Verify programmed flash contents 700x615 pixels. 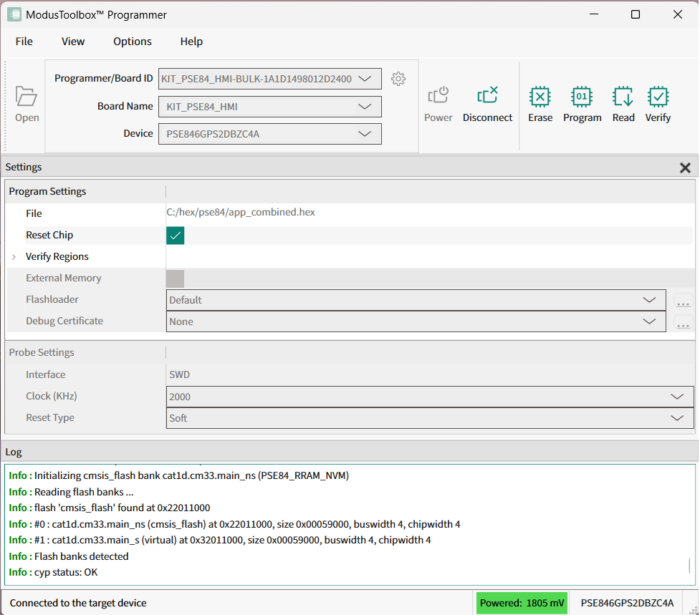[658, 105]
